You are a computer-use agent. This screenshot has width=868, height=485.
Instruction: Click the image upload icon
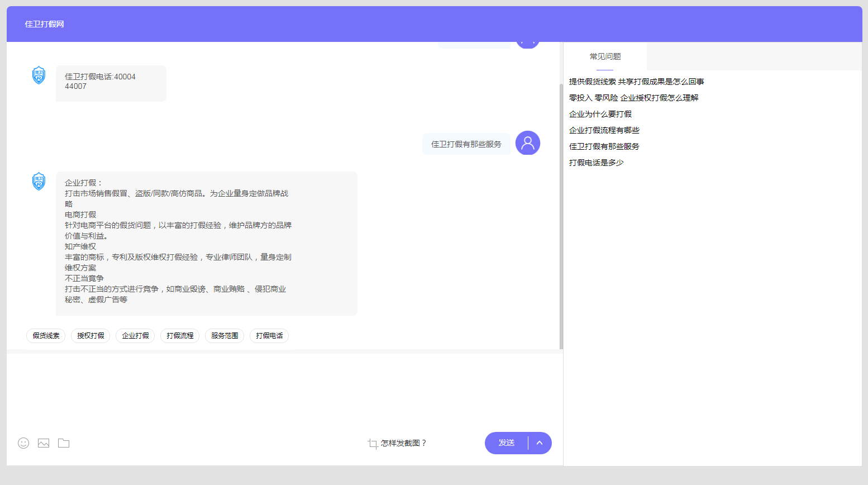(x=43, y=443)
